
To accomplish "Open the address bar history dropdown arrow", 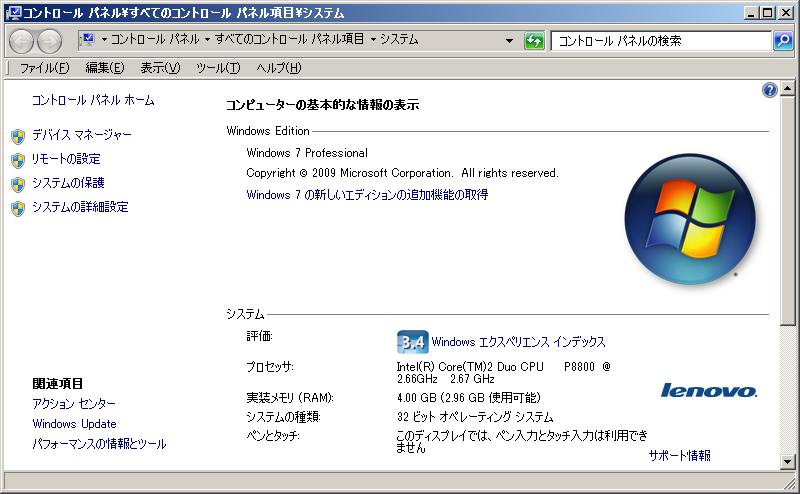I will click(x=509, y=41).
